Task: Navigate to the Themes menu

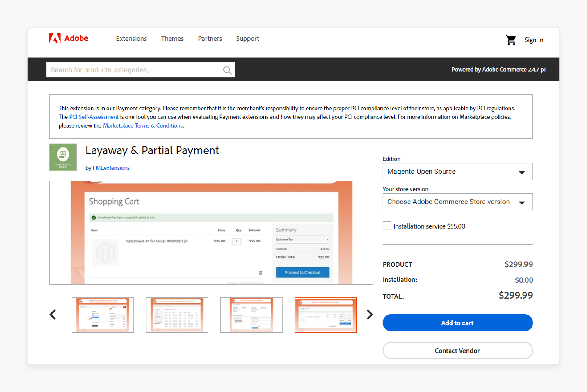Action: click(172, 39)
